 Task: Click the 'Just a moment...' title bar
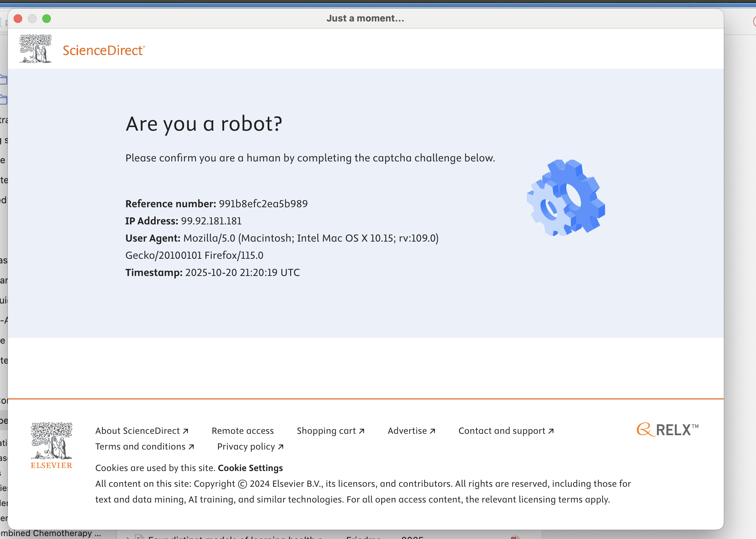click(365, 19)
